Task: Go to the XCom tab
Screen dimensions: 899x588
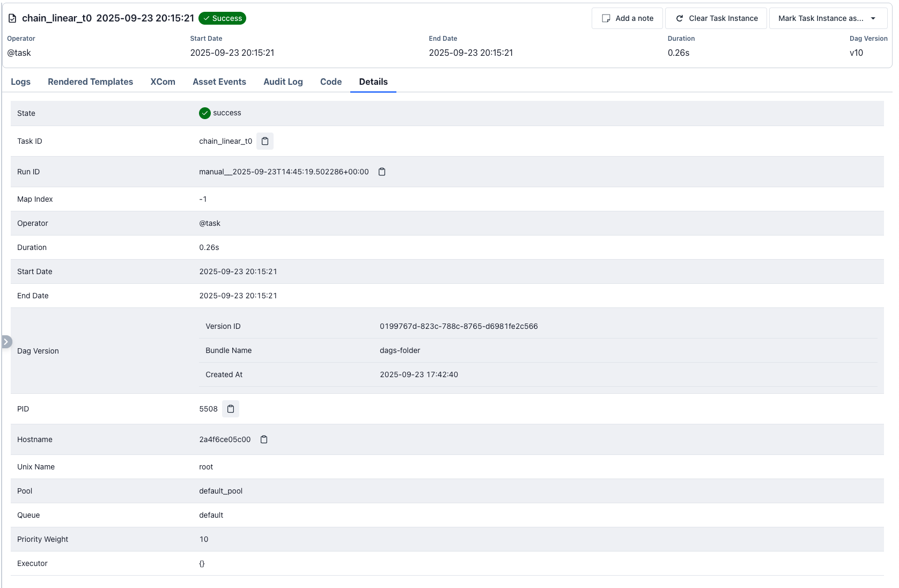Action: 163,82
